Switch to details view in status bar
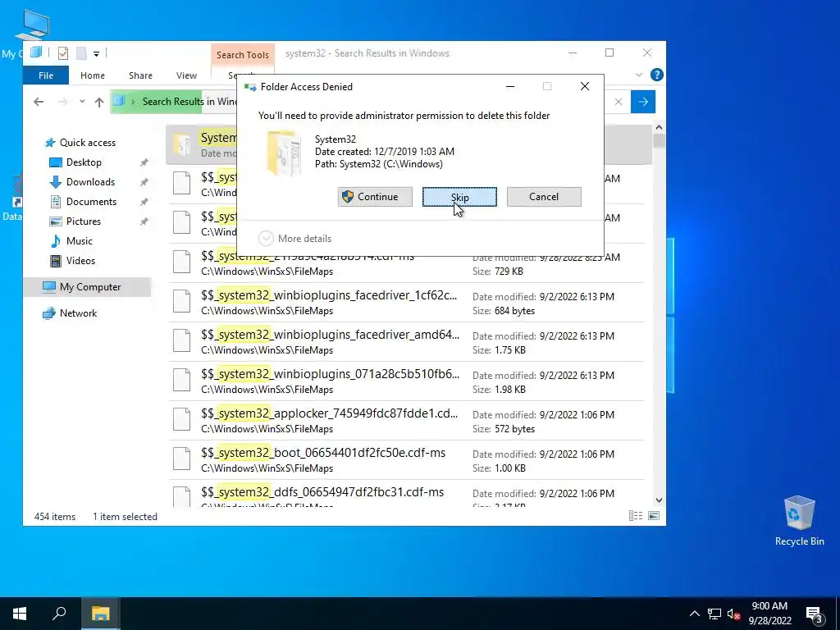 636,516
